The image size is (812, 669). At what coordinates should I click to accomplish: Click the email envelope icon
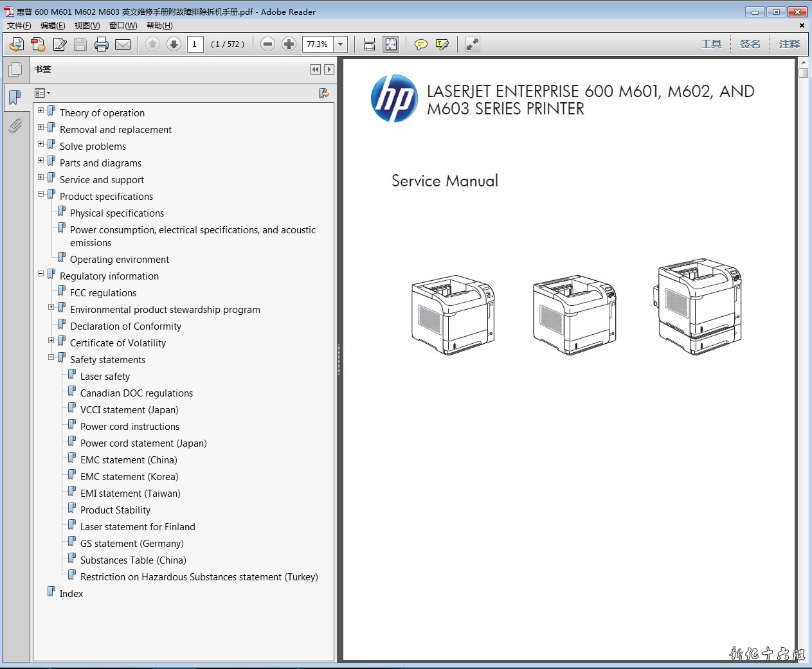[123, 44]
